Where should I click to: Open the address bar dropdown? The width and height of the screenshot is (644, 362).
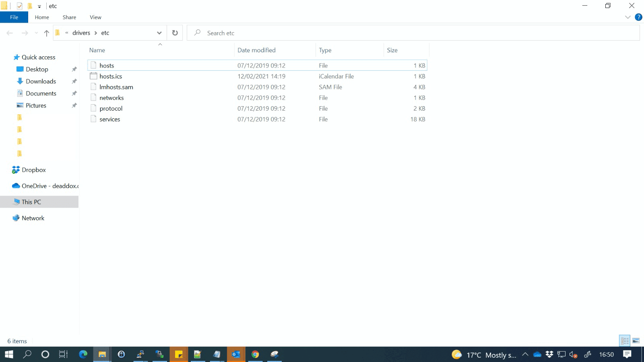159,33
